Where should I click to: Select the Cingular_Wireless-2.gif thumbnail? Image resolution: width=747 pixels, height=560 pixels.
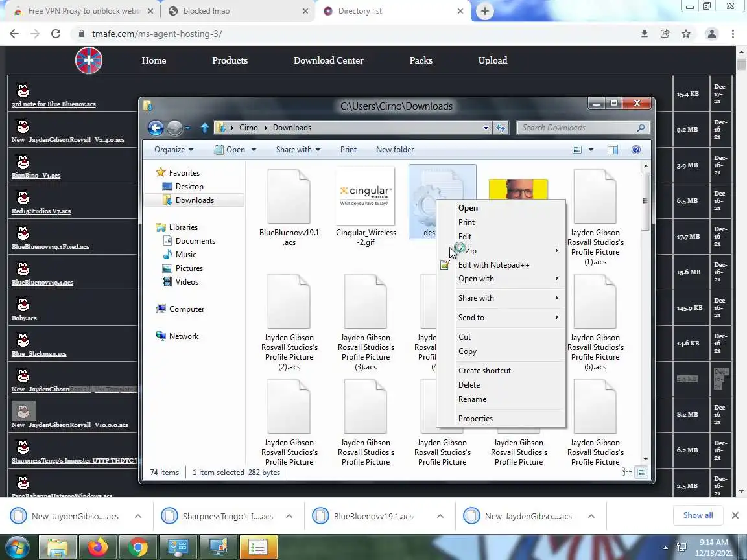point(366,196)
